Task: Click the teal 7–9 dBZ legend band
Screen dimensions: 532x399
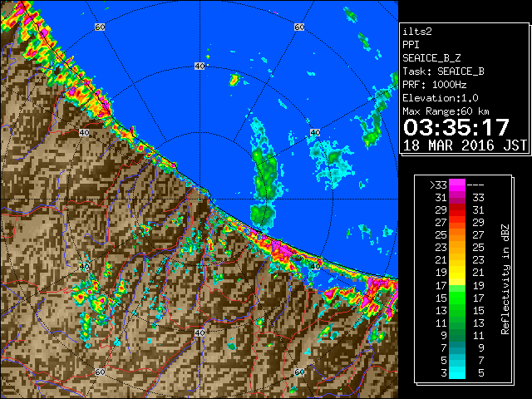Action: tap(456, 347)
